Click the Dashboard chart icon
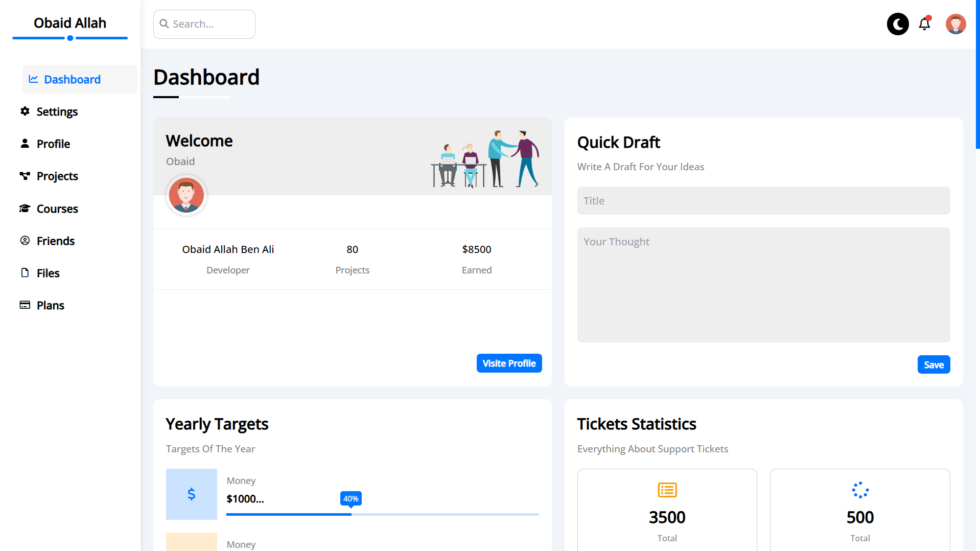Image resolution: width=980 pixels, height=551 pixels. pyautogui.click(x=34, y=79)
